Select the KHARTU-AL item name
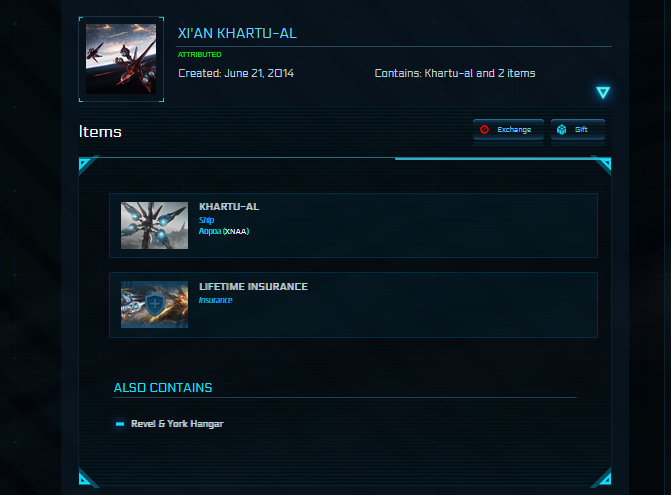Viewport: 671px width, 495px height. pyautogui.click(x=229, y=207)
